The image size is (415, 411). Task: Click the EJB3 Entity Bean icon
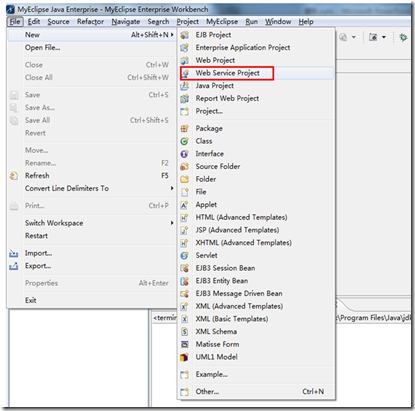click(x=184, y=281)
